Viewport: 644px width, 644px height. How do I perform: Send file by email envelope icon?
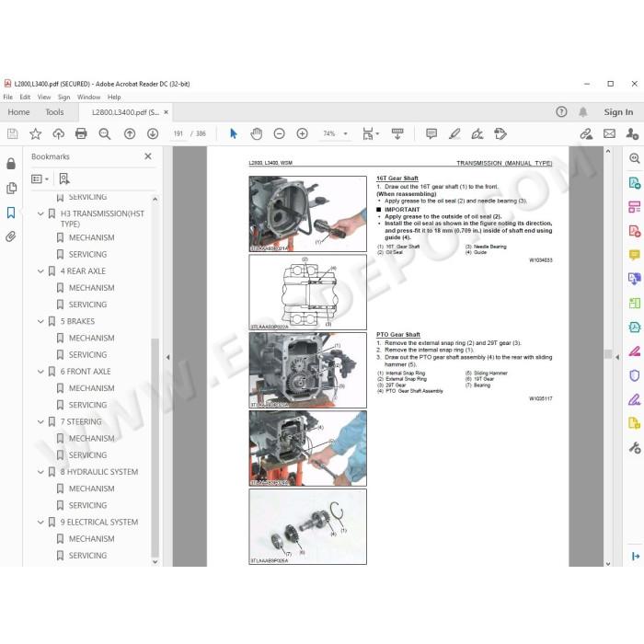609,133
